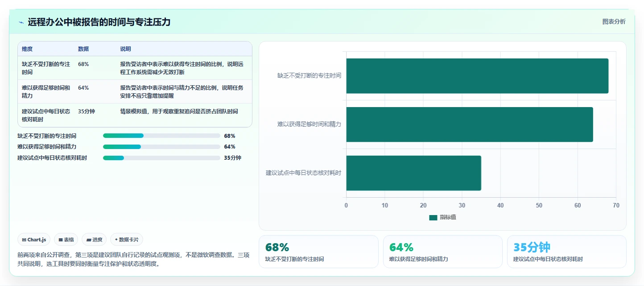This screenshot has width=644, height=286.
Task: Click the chart y-axis label 难以获得足够时间和精力
Action: (x=309, y=124)
